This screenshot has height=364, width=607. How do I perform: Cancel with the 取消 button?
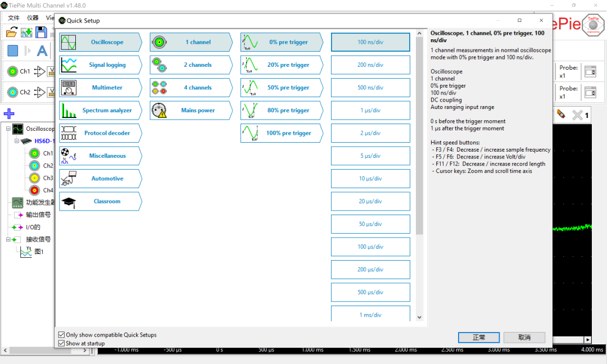(x=524, y=337)
